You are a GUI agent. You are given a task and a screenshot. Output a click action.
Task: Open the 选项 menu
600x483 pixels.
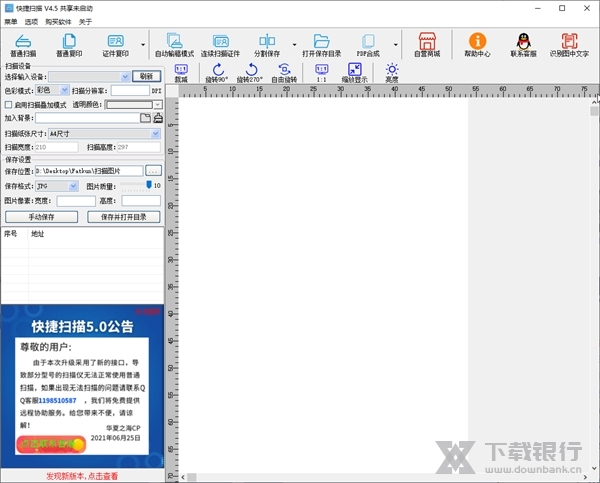pyautogui.click(x=32, y=21)
